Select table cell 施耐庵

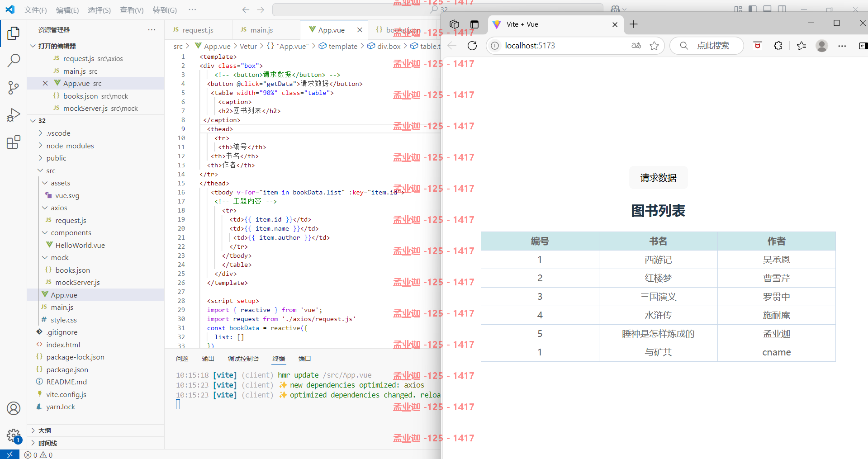776,315
